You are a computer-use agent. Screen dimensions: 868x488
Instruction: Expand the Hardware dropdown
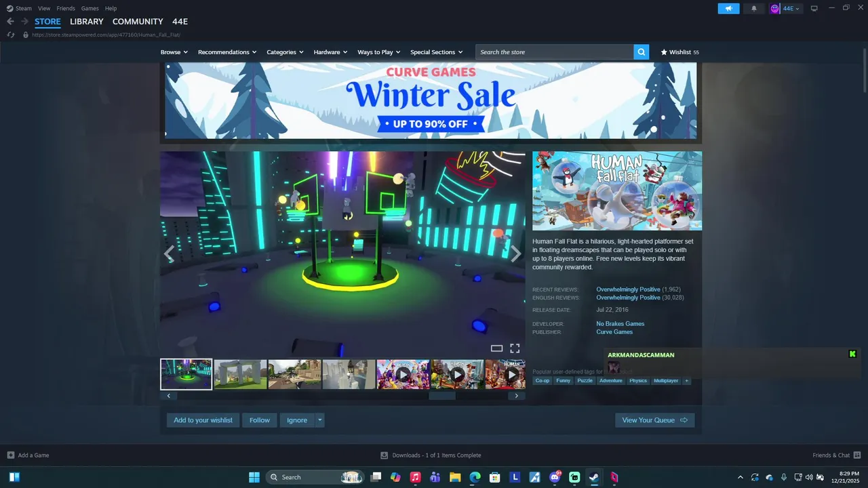coord(330,52)
